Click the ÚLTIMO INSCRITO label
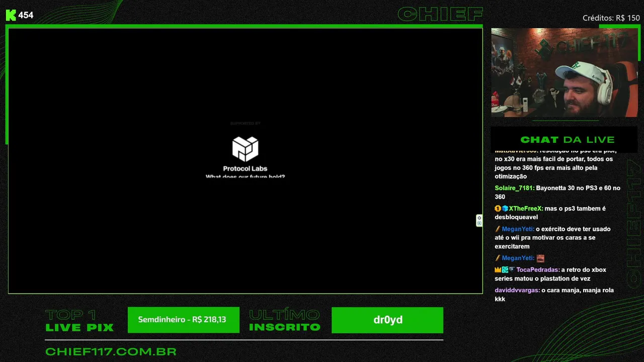 (284, 321)
